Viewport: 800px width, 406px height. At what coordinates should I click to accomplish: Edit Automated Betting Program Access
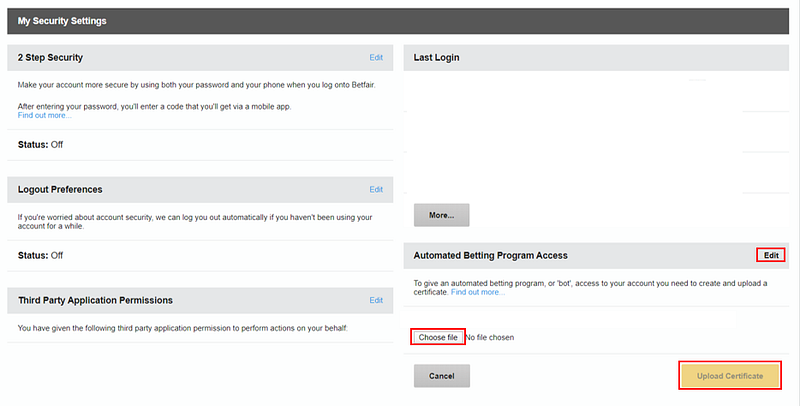click(771, 255)
